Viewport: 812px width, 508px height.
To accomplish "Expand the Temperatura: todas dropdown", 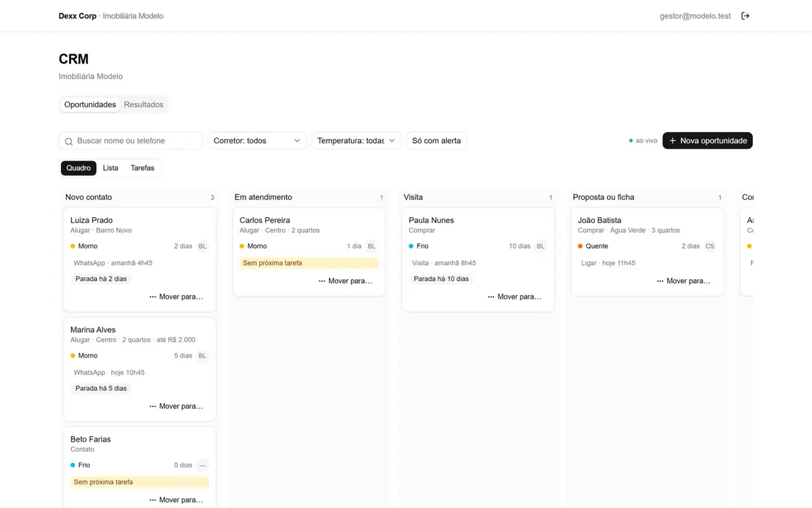I will (x=356, y=141).
